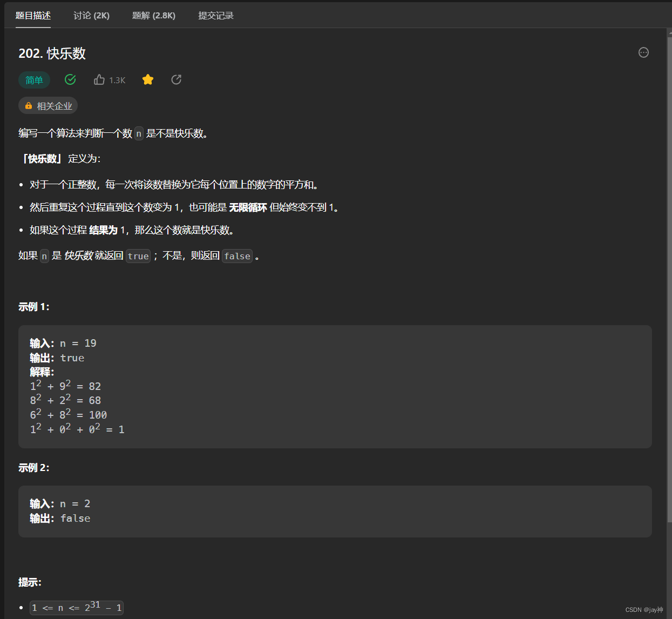Screen dimensions: 672x619
Task: Toggle the yellow star to unfavorite the problem
Action: point(148,79)
